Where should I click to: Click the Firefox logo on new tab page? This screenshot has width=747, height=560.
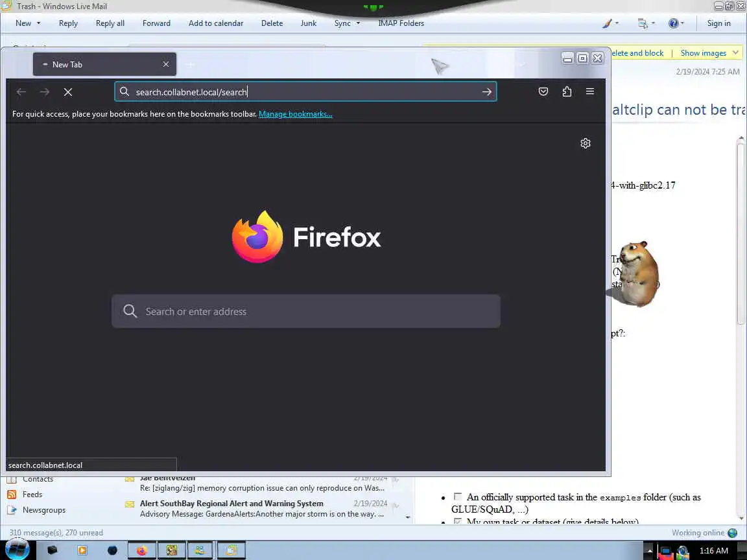pyautogui.click(x=257, y=237)
